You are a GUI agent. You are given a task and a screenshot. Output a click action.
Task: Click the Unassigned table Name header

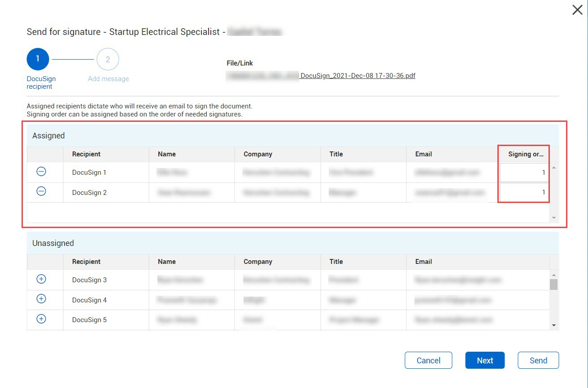pos(192,262)
